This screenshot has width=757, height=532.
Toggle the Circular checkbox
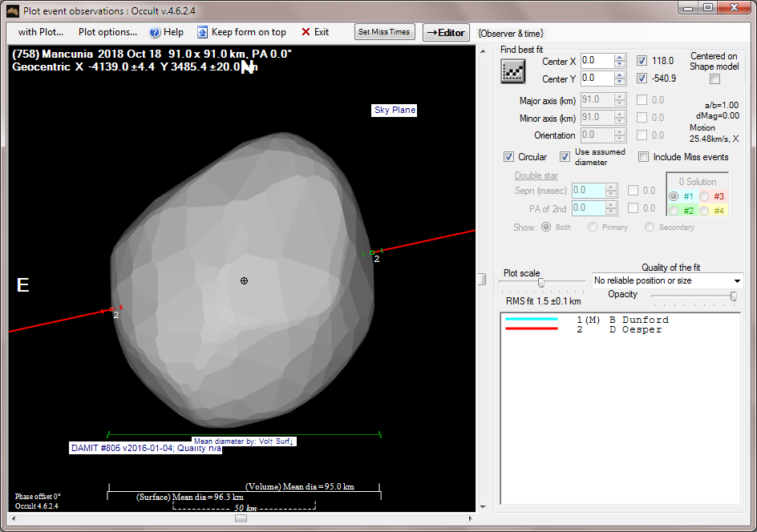508,157
